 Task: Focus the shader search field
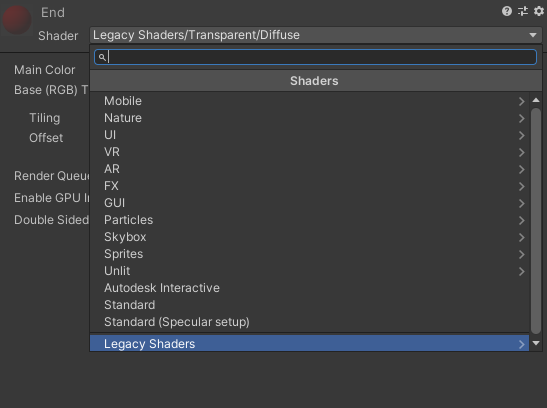pyautogui.click(x=315, y=57)
